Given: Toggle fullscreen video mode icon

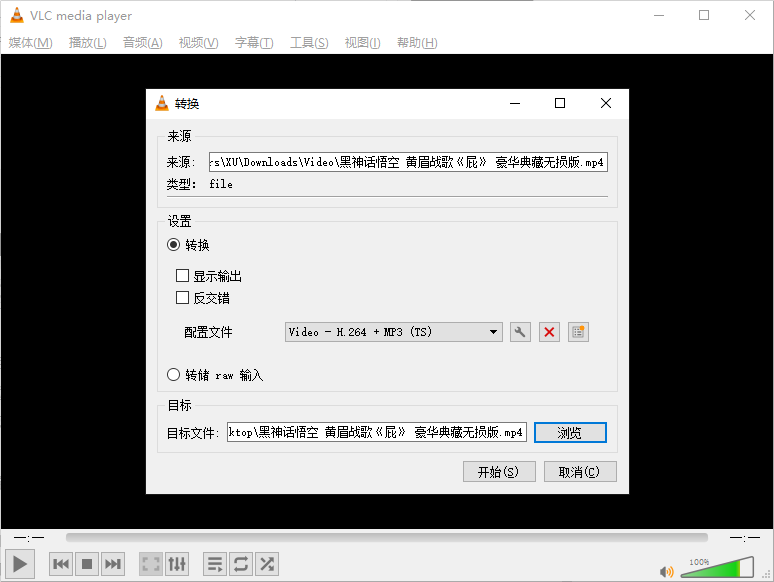Looking at the screenshot, I should [151, 564].
